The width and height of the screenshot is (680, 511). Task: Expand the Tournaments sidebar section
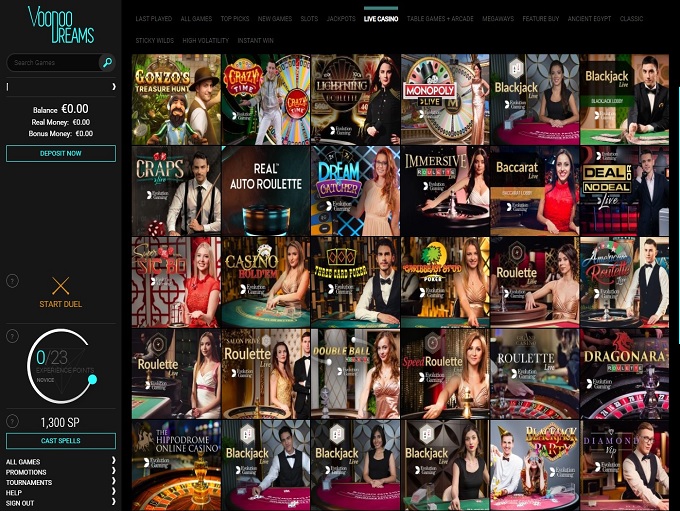click(60, 482)
